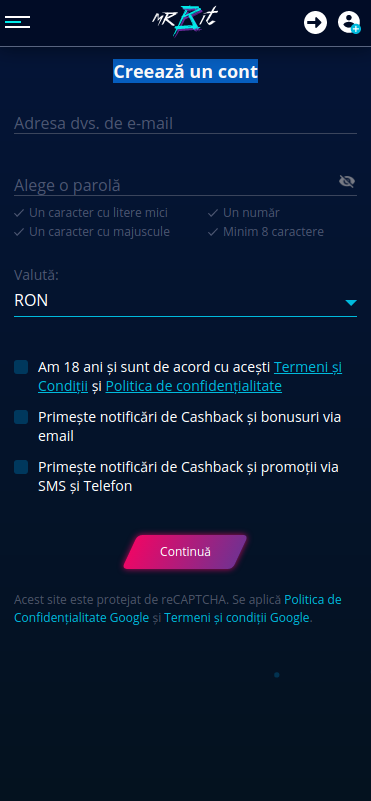Enable Cashback email notifications checkbox

point(21,417)
